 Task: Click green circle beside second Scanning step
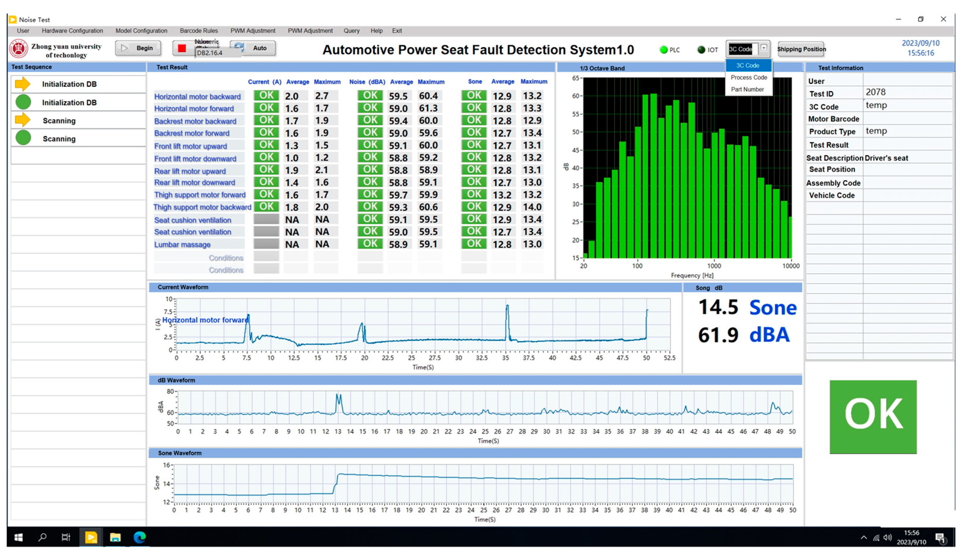coord(23,138)
